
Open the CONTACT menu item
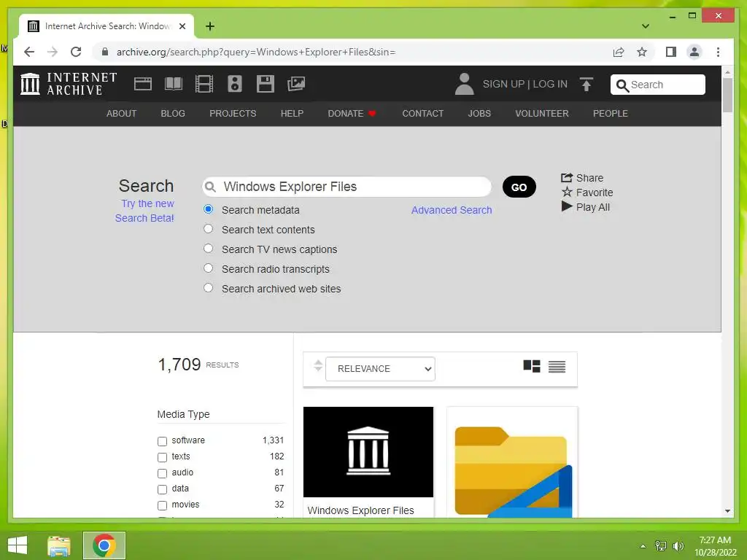click(423, 113)
